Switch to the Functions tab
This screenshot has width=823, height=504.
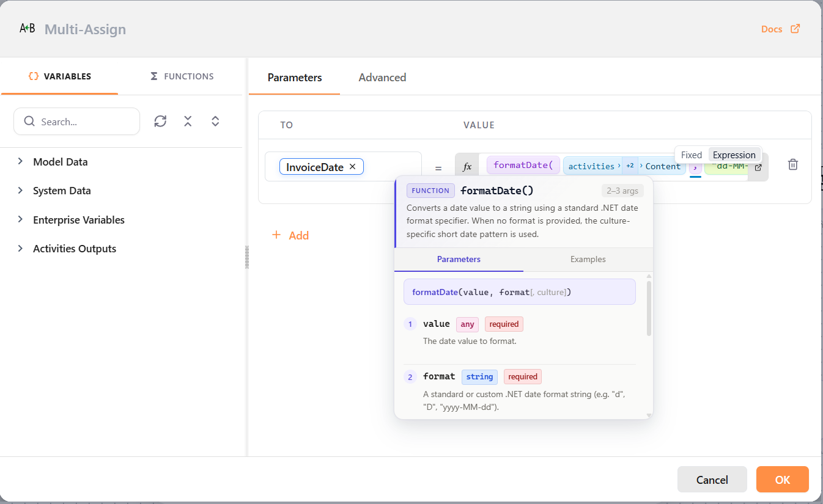tap(182, 76)
